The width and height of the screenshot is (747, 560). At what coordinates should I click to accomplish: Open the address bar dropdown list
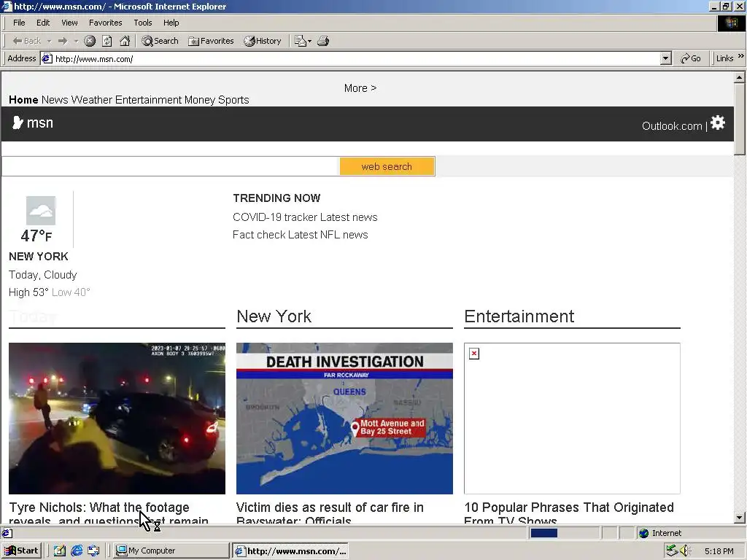pos(665,58)
